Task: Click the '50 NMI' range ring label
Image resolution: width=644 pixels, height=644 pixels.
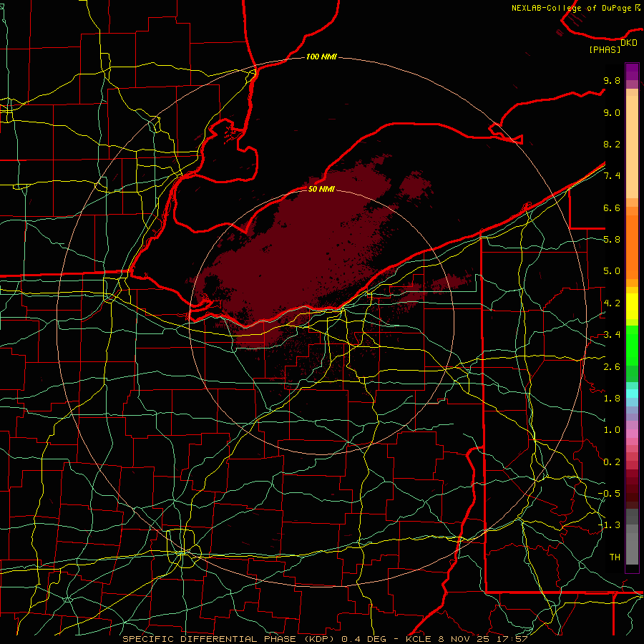Action: pyautogui.click(x=321, y=189)
